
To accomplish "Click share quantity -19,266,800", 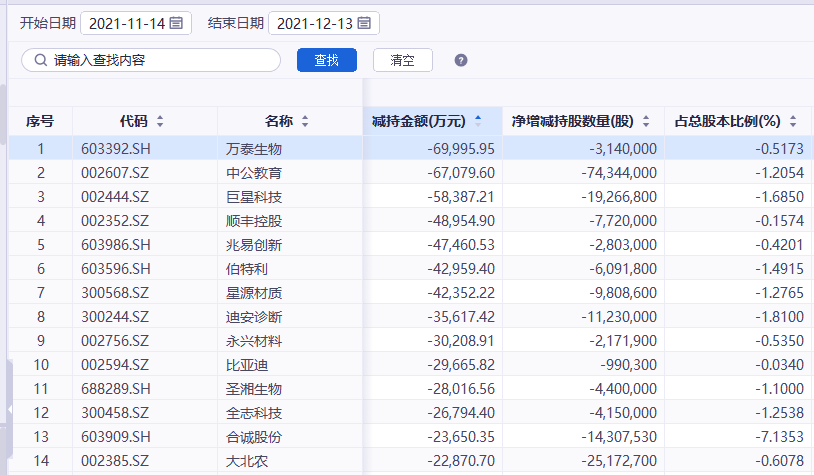I will click(619, 197).
